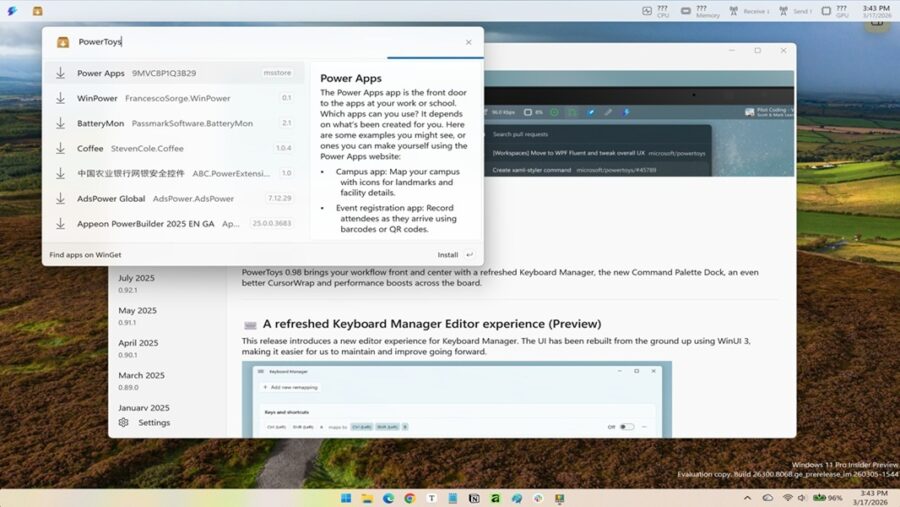Click the download icon for AdsPower Global

[60, 198]
